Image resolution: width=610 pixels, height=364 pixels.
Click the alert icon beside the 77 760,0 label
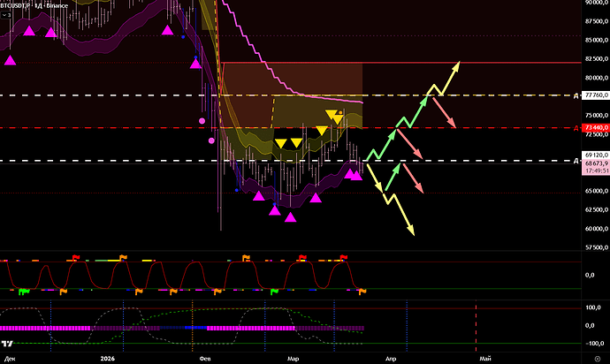pyautogui.click(x=575, y=95)
